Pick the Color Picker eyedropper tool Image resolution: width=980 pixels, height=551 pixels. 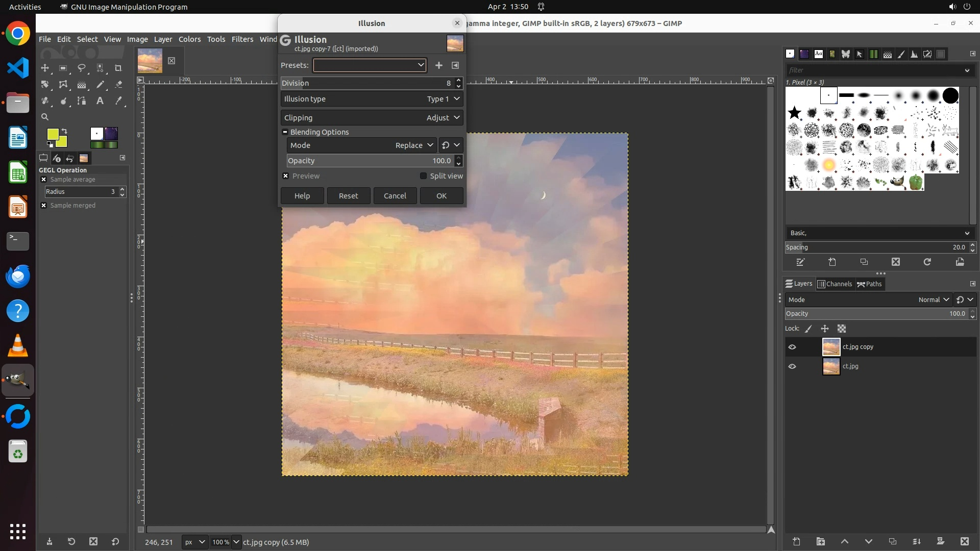click(x=118, y=101)
